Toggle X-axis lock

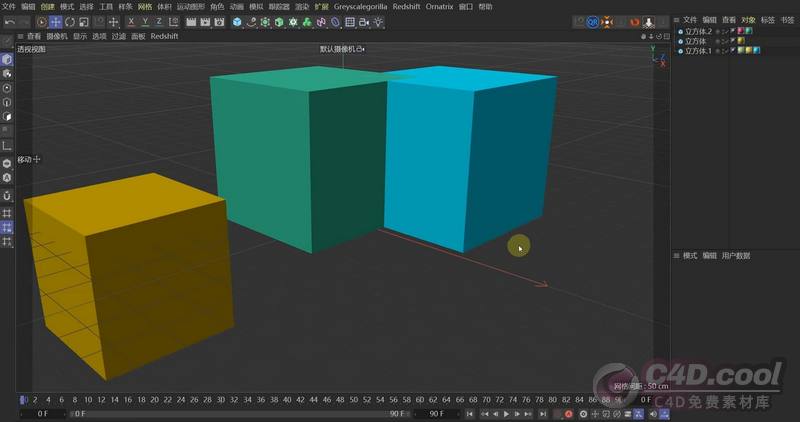click(130, 22)
